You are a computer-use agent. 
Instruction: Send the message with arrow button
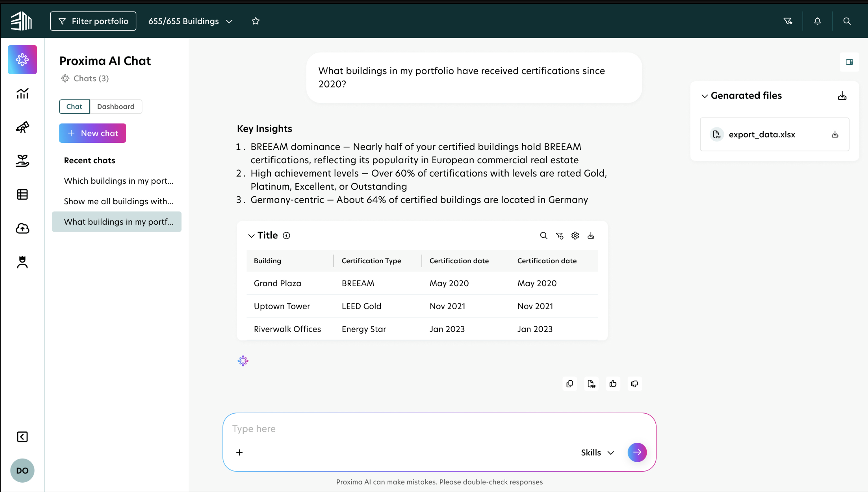pos(637,452)
